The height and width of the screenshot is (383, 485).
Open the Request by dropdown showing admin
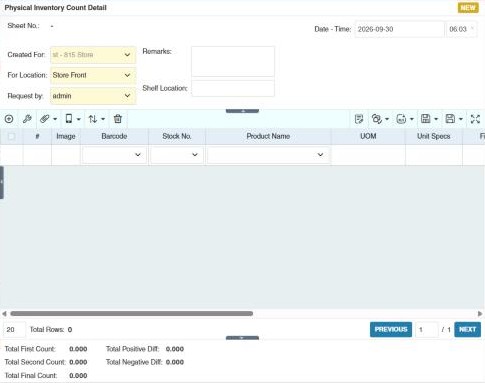click(93, 96)
